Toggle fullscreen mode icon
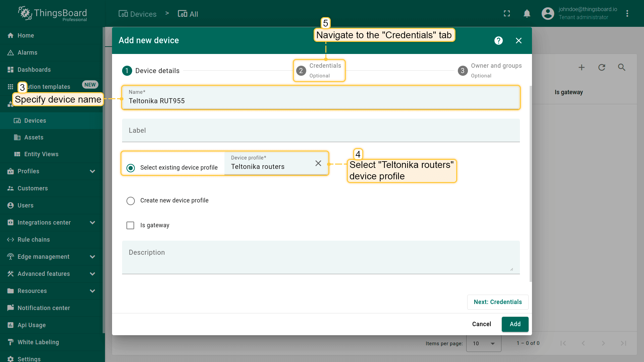The height and width of the screenshot is (362, 644). pos(507,13)
